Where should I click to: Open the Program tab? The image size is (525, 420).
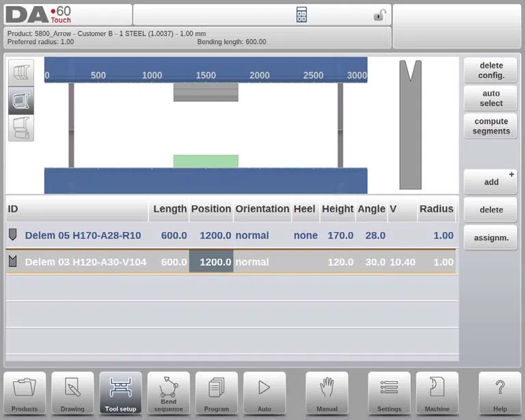click(x=216, y=393)
